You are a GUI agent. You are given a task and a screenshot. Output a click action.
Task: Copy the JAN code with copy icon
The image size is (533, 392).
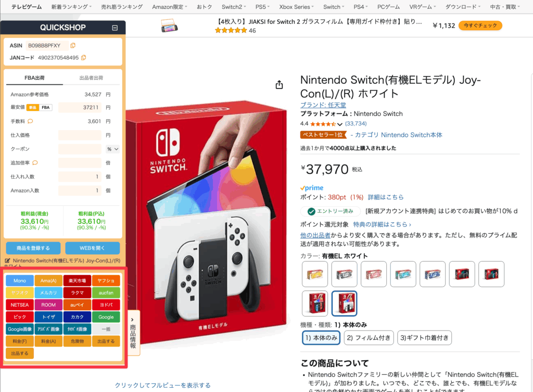click(84, 57)
